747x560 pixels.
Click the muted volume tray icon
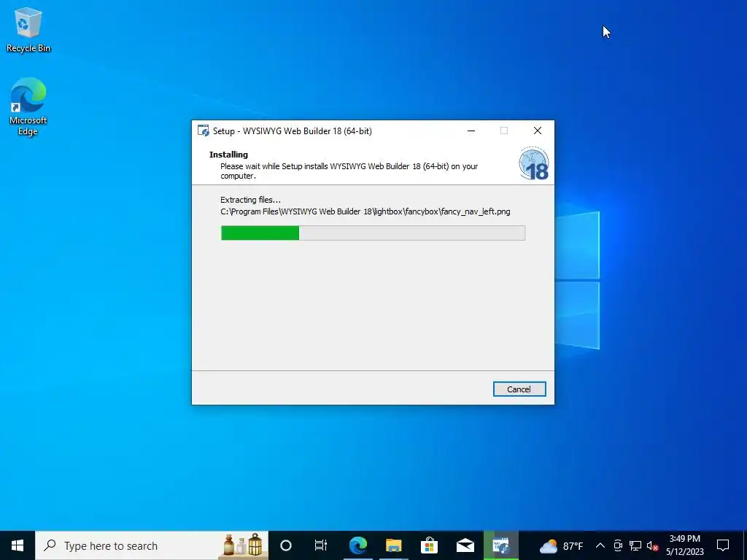(652, 545)
